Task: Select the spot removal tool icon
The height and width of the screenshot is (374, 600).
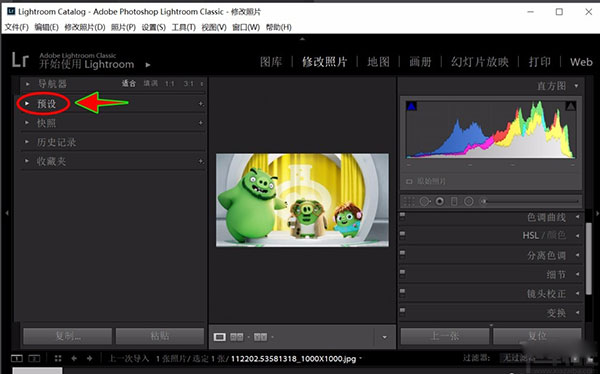Action: coord(424,201)
